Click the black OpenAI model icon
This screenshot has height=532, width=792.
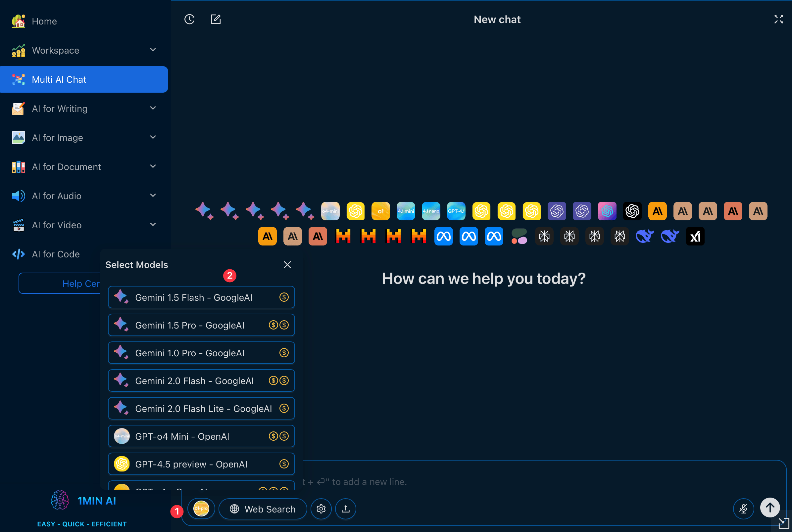pos(632,211)
